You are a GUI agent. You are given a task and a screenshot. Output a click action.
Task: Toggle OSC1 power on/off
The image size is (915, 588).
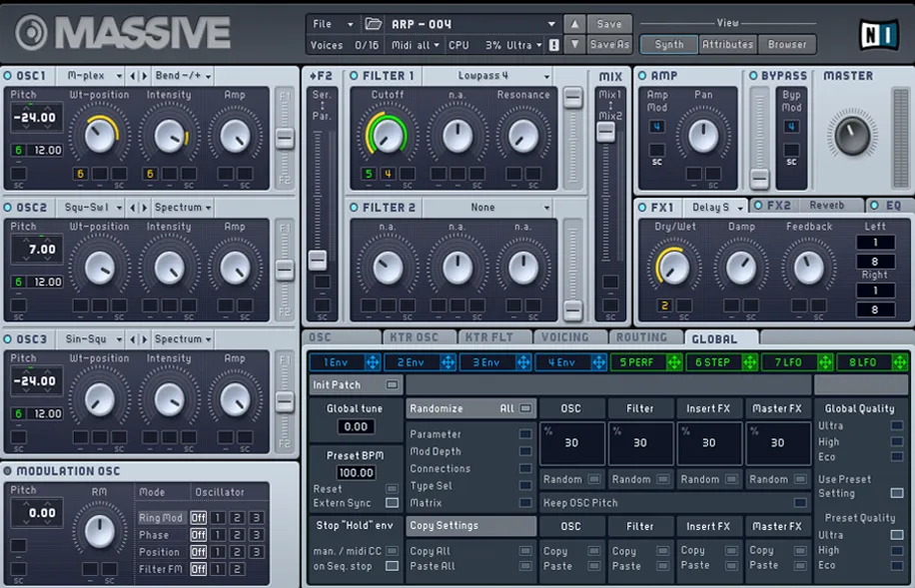(8, 76)
